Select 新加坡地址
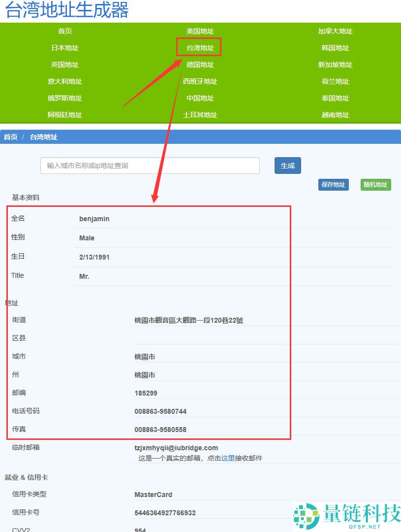 335,65
